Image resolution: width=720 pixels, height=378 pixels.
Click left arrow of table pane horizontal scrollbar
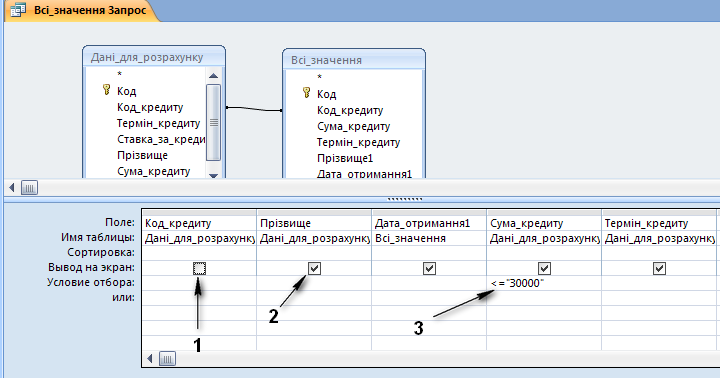click(x=12, y=187)
